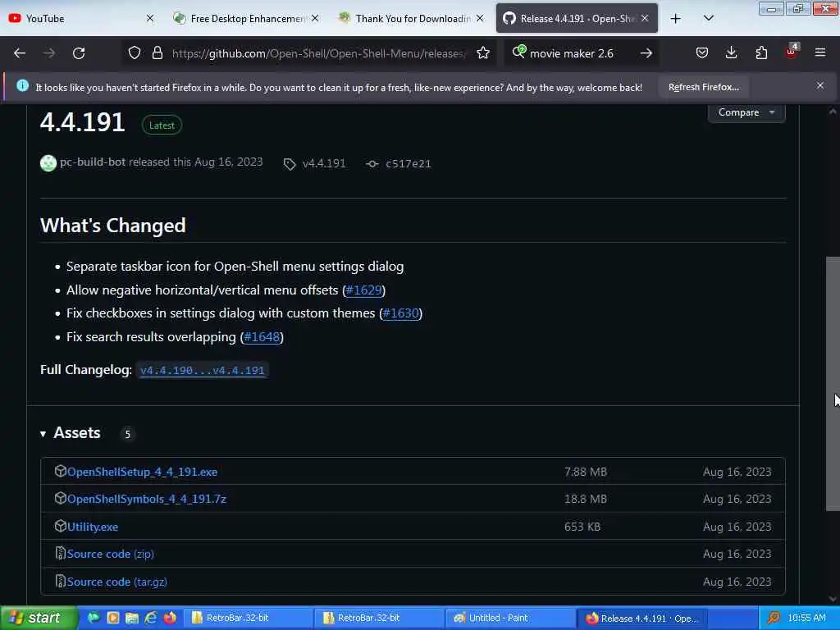Click the site security padlock icon

157,53
